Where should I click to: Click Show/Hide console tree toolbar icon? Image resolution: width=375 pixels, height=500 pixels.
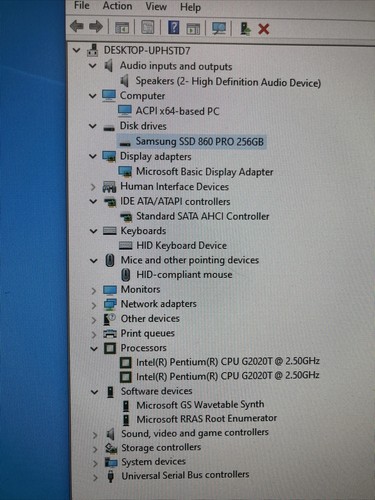[x=122, y=28]
